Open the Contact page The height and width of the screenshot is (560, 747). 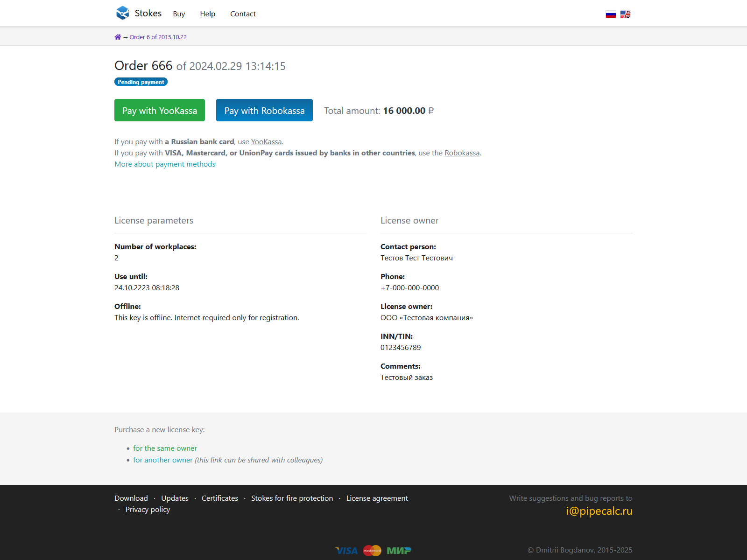point(243,14)
